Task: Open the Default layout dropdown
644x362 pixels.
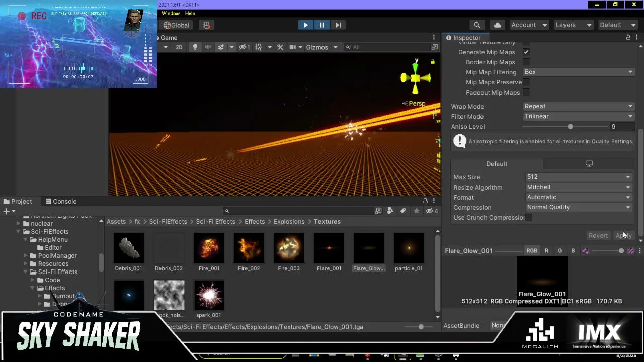Action: tap(618, 25)
